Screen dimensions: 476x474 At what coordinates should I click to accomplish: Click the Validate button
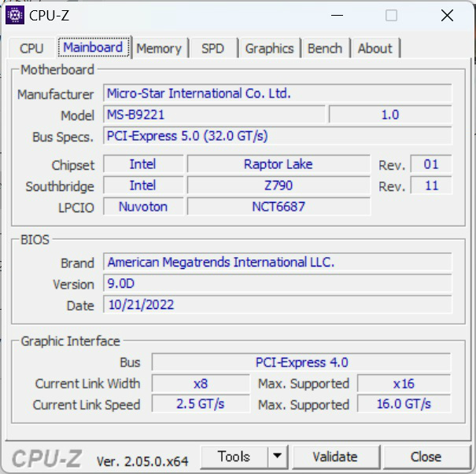(335, 457)
